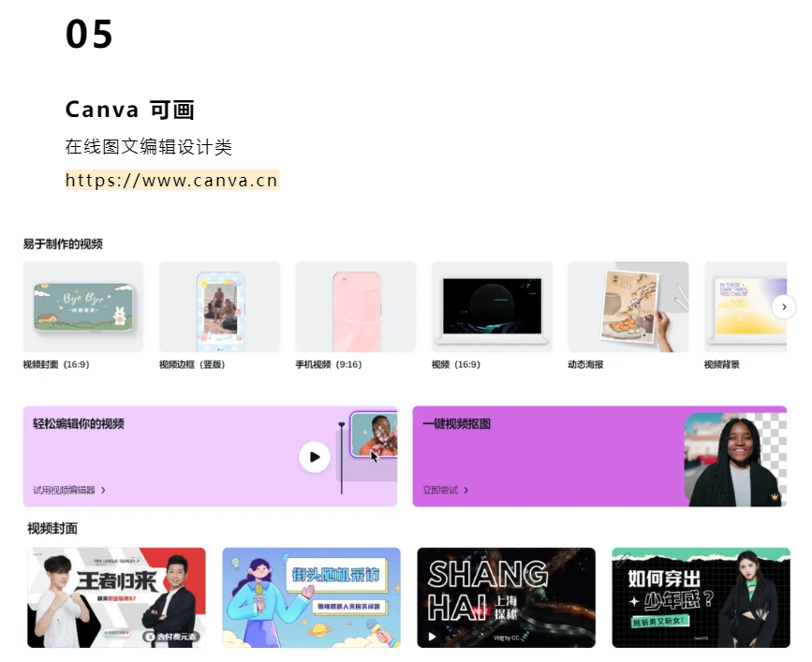Viewport: 812px width, 662px height.
Task: Choose 手机视频 (9:16) template
Action: tap(356, 307)
